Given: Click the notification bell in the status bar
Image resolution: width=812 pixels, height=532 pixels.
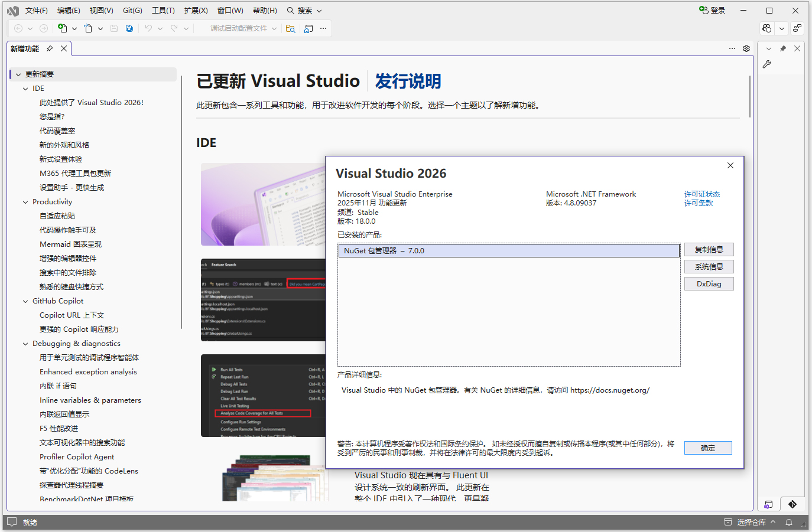Looking at the screenshot, I should tap(789, 522).
